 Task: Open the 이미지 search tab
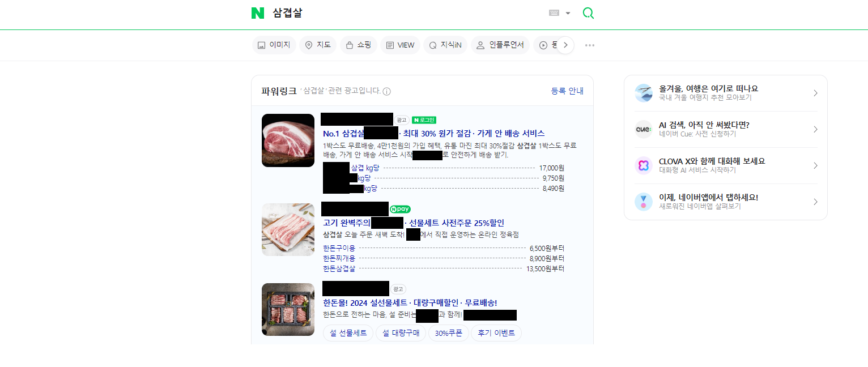[x=274, y=45]
